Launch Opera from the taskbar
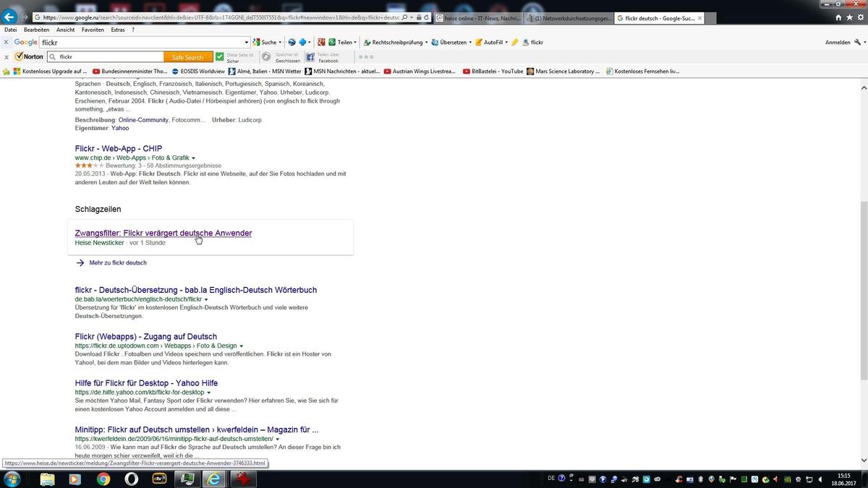This screenshot has width=868, height=488. pos(132,479)
